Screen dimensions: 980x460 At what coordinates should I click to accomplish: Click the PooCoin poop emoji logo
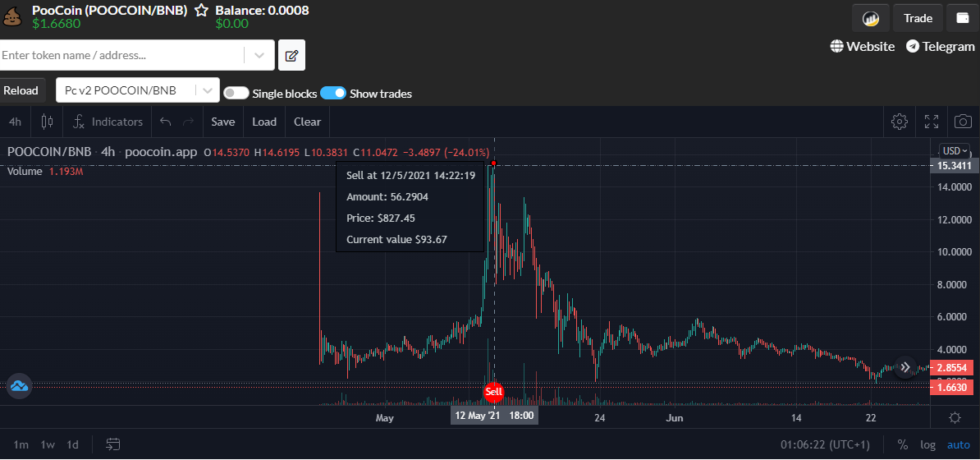point(11,16)
